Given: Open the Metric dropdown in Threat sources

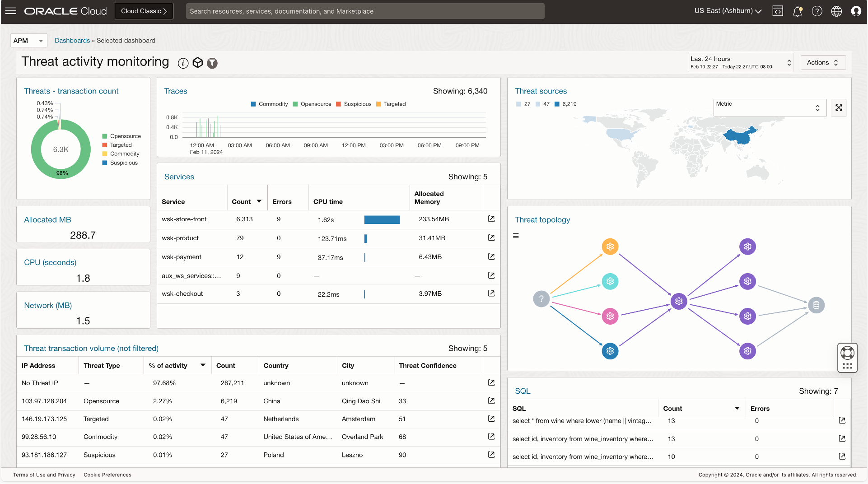Looking at the screenshot, I should pyautogui.click(x=770, y=107).
